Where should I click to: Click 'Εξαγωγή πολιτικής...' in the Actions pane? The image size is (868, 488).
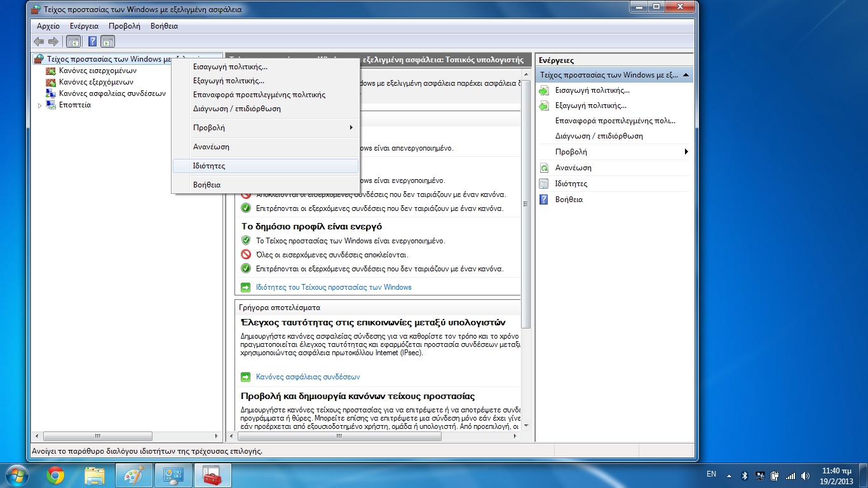click(590, 105)
